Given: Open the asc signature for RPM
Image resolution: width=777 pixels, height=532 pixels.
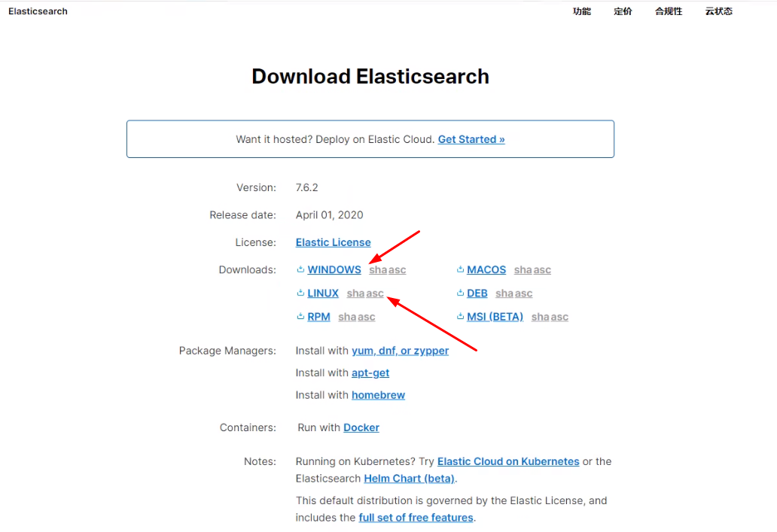Looking at the screenshot, I should pos(367,317).
